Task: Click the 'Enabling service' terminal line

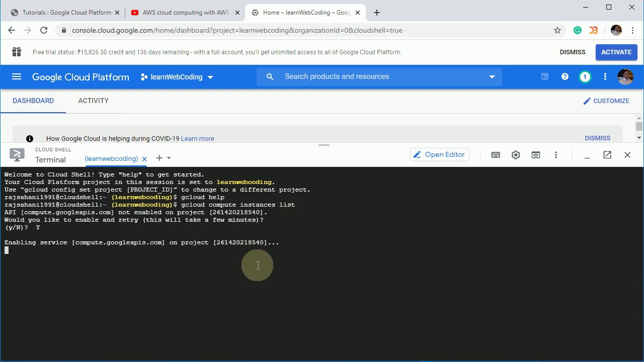Action: point(142,242)
